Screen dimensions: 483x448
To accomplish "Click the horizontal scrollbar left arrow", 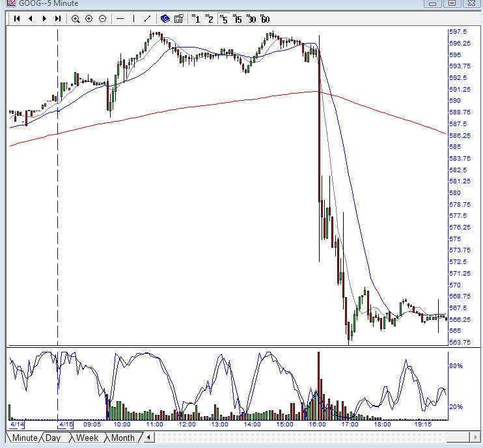I will pyautogui.click(x=150, y=438).
